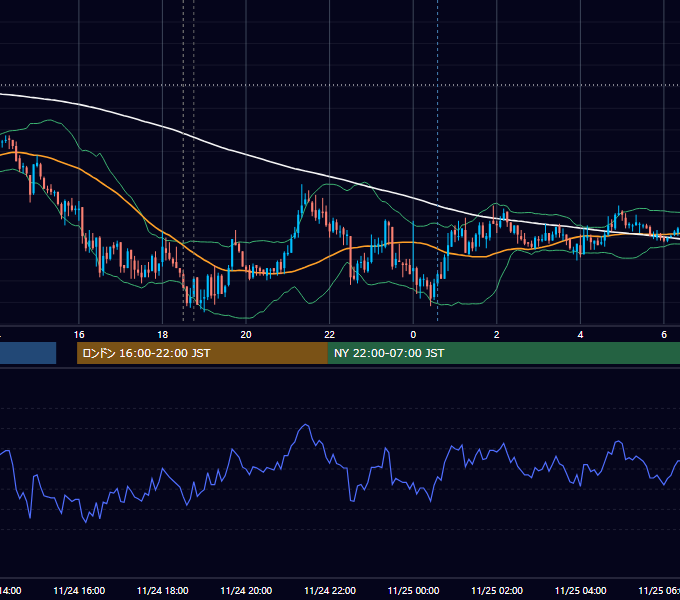Click the 0 hour label under chart
This screenshot has width=680, height=600.
click(x=413, y=335)
